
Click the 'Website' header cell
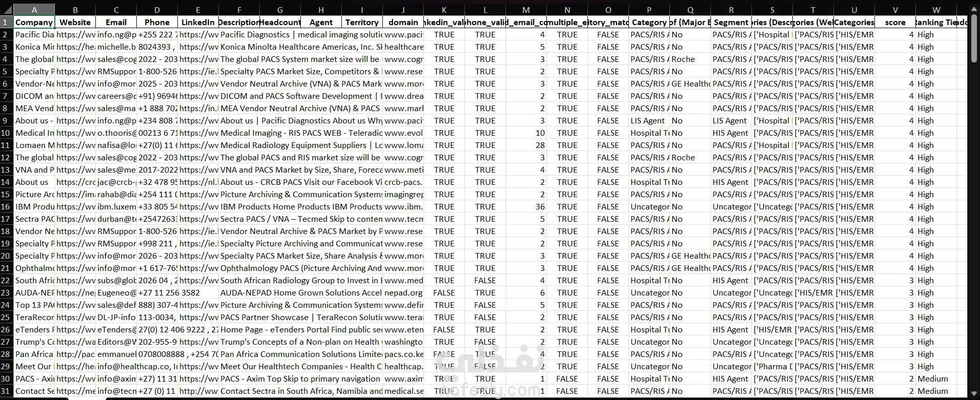pyautogui.click(x=75, y=22)
